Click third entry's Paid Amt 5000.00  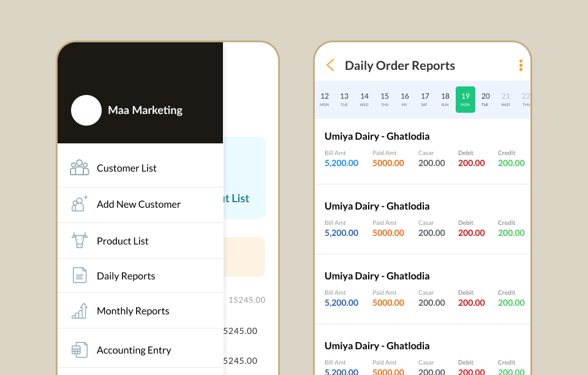[x=388, y=303]
